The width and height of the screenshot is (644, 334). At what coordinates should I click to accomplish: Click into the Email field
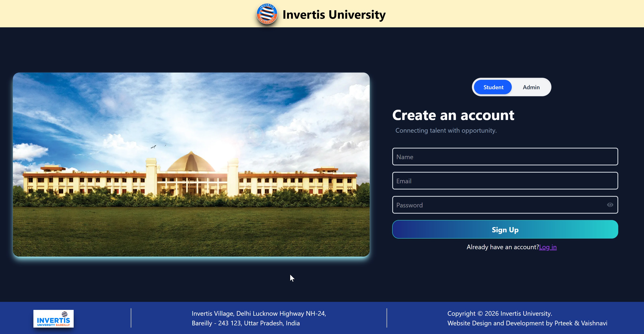[x=505, y=181]
